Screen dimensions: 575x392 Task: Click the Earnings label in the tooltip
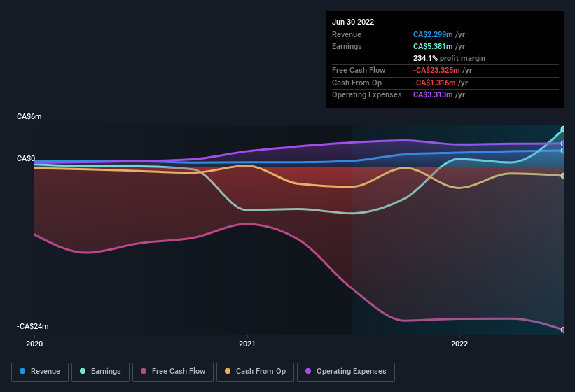[x=347, y=46]
